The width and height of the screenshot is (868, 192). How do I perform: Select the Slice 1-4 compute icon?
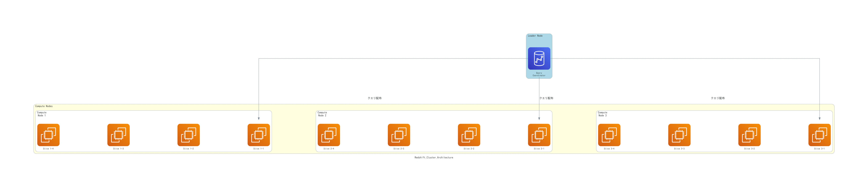click(49, 135)
